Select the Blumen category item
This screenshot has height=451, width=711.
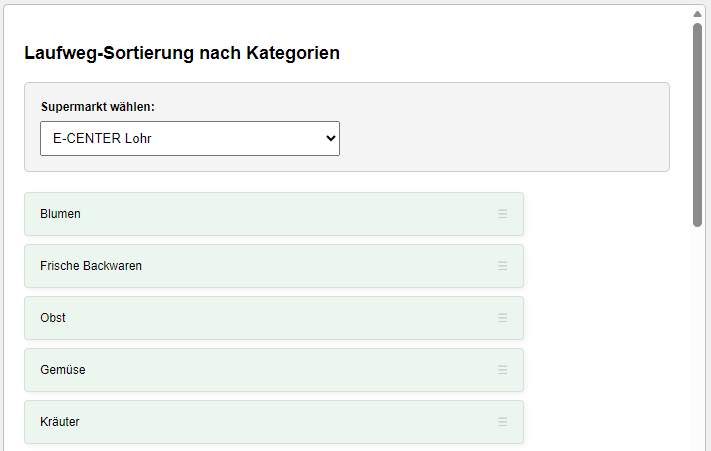coord(274,214)
